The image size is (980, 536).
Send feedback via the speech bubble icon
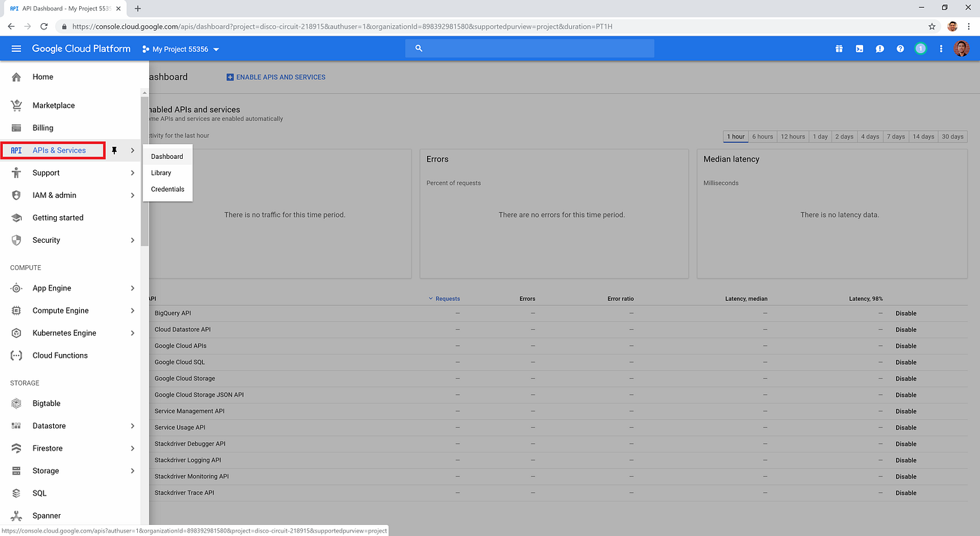click(x=880, y=48)
